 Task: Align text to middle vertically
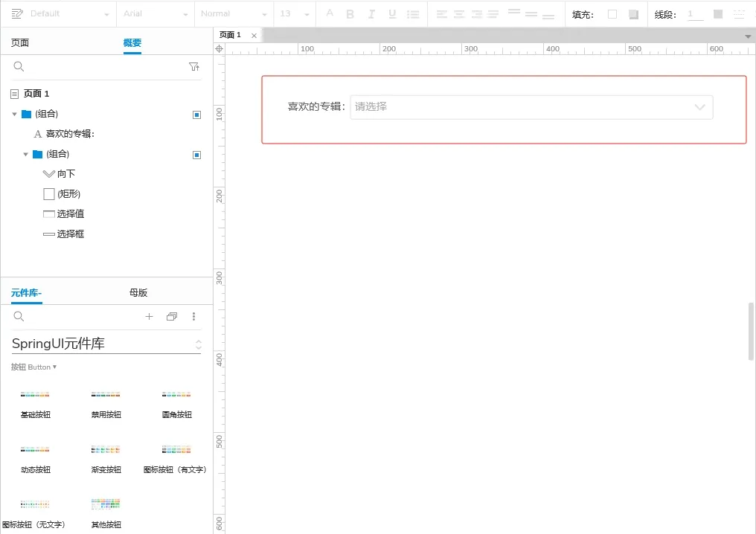point(531,14)
